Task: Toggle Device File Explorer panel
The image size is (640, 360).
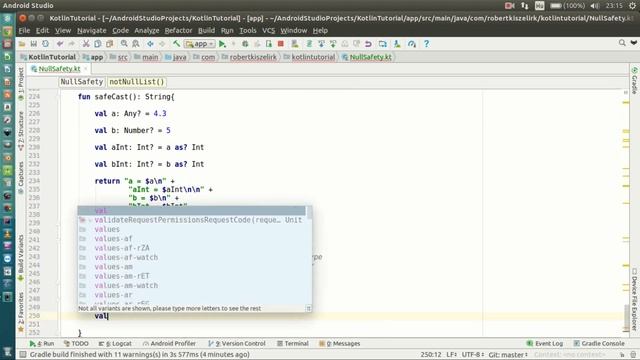Action: pyautogui.click(x=634, y=300)
